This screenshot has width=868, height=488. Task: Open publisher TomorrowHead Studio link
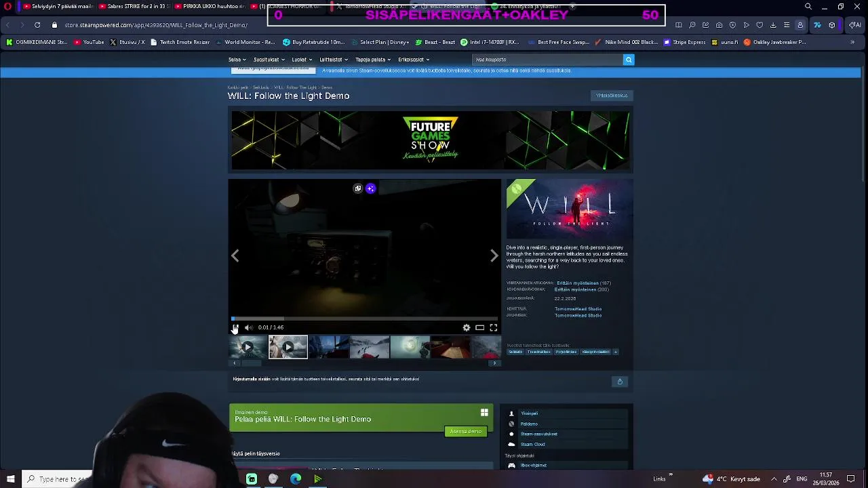[x=578, y=315]
